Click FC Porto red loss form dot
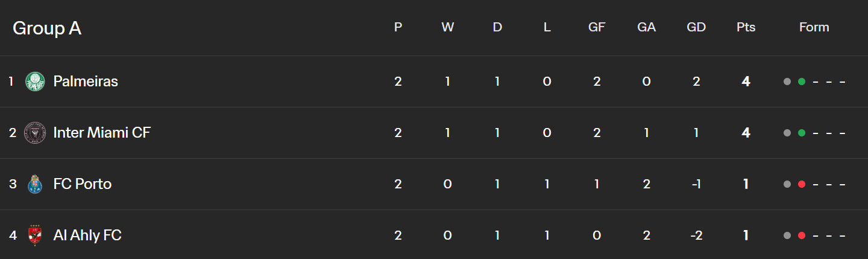Screen dimensions: 868x259 tap(802, 184)
